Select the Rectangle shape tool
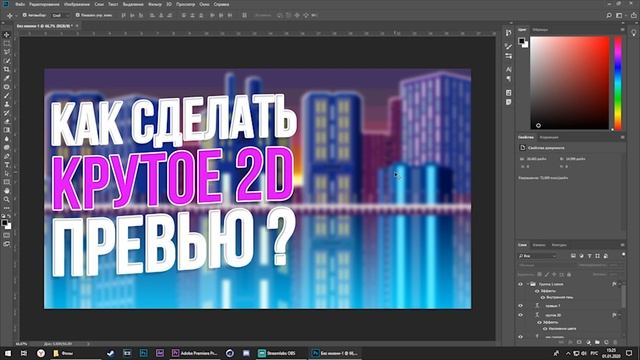Viewport: 640px width, 360px height. [x=7, y=182]
